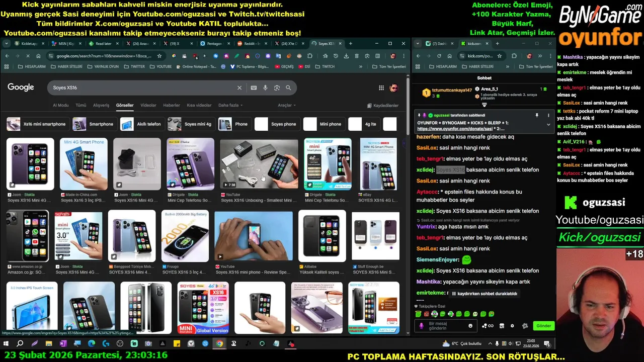
Task: Filter by Akıllı telefon chip
Action: click(142, 124)
